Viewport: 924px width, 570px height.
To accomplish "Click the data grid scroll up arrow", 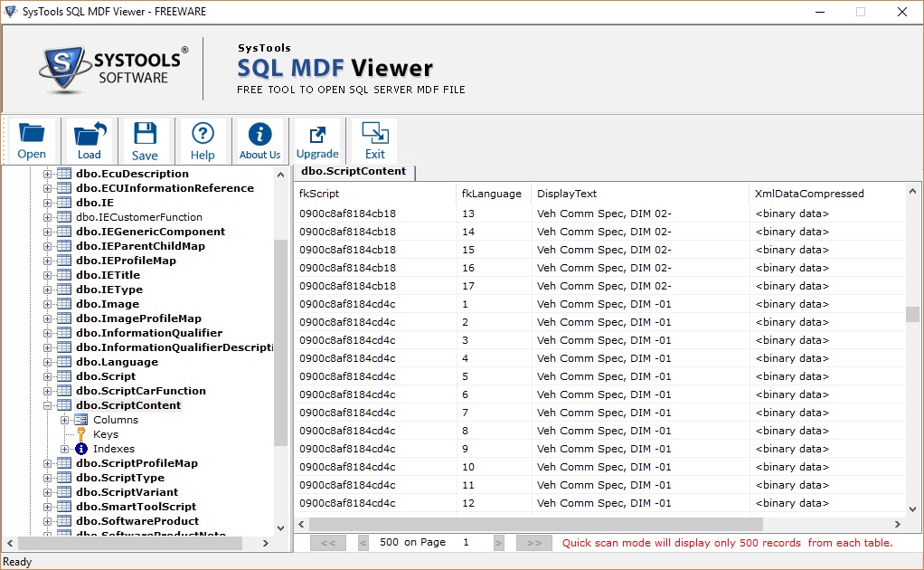I will point(912,191).
